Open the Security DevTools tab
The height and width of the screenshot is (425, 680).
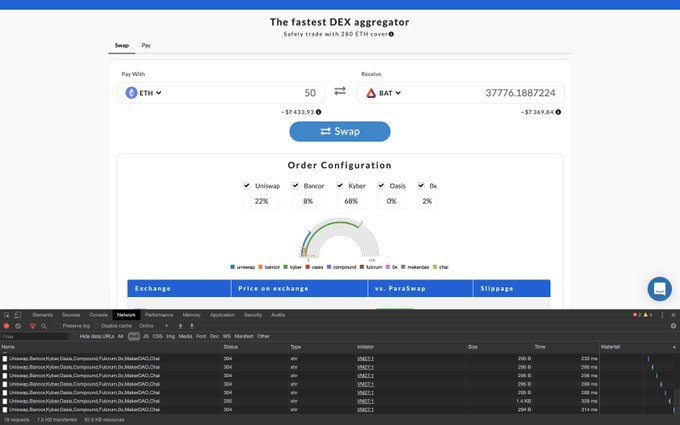(253, 315)
